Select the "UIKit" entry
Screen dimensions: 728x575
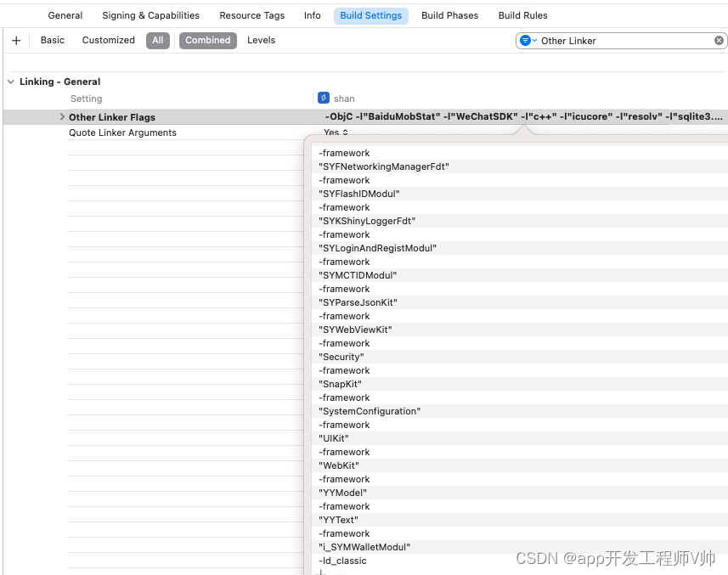(333, 438)
